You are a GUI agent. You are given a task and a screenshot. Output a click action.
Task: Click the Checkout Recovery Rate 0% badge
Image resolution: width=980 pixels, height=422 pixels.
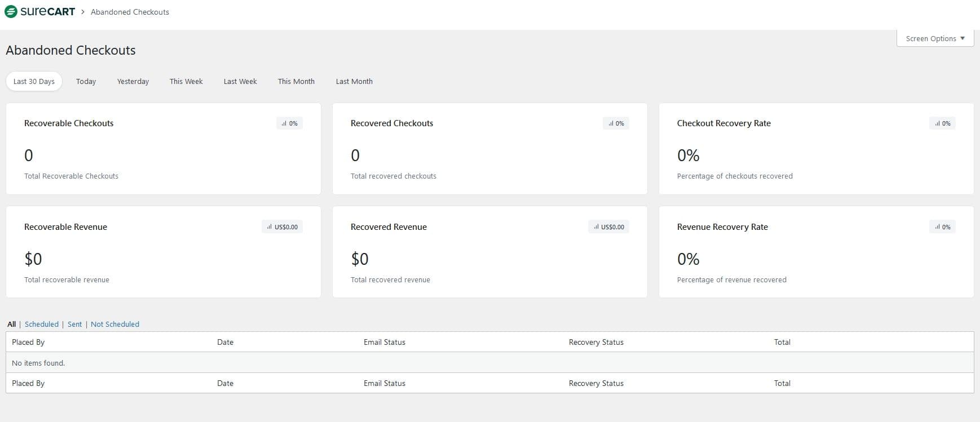942,123
